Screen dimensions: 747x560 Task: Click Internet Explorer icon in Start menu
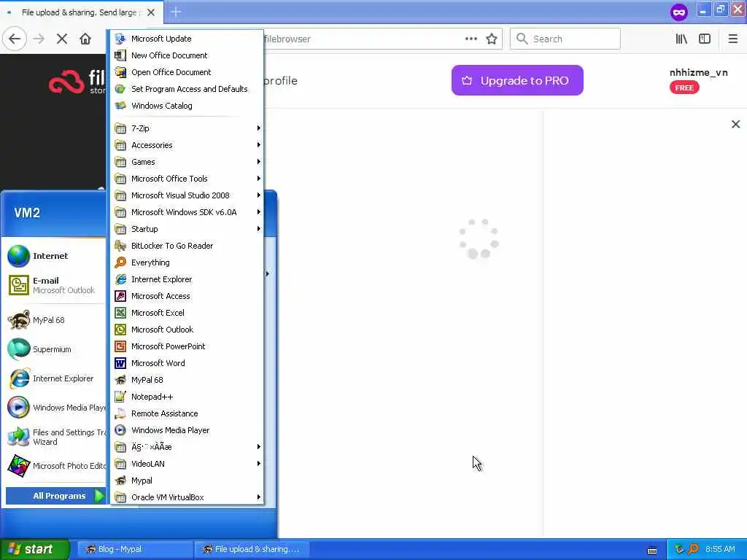click(18, 378)
